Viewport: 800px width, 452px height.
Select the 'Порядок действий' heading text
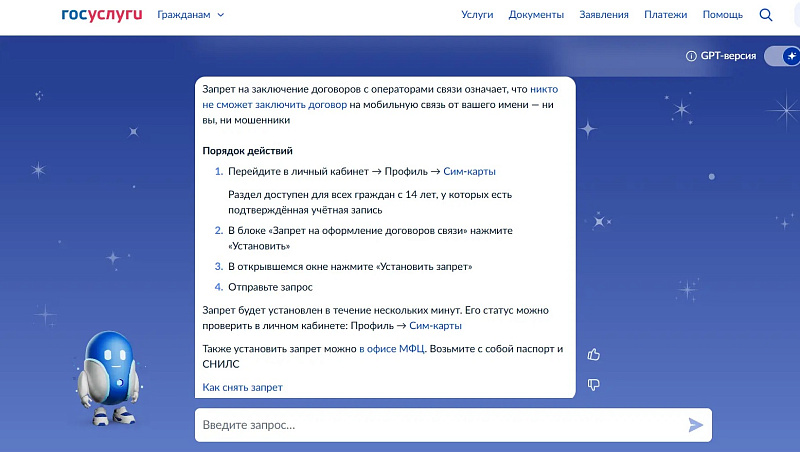(247, 151)
